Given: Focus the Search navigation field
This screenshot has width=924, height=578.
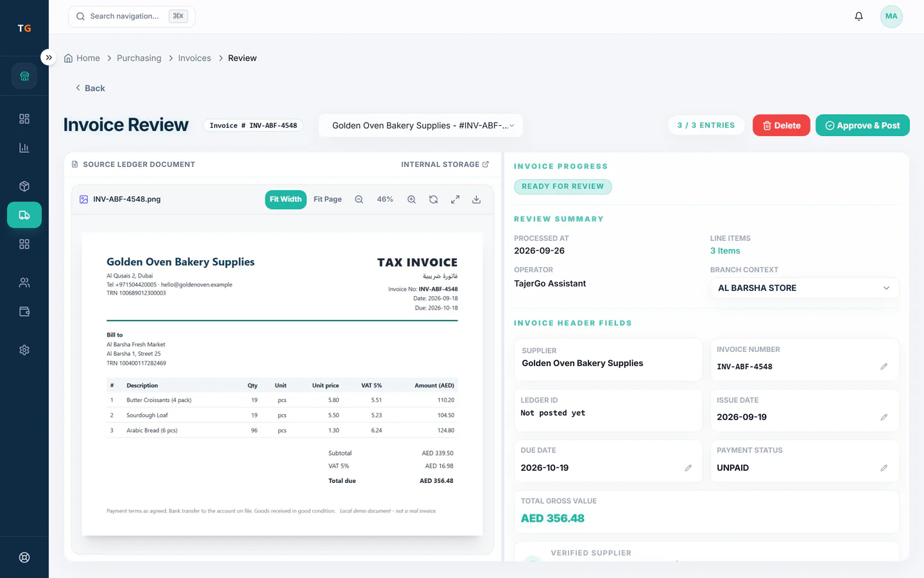Looking at the screenshot, I should pos(132,16).
